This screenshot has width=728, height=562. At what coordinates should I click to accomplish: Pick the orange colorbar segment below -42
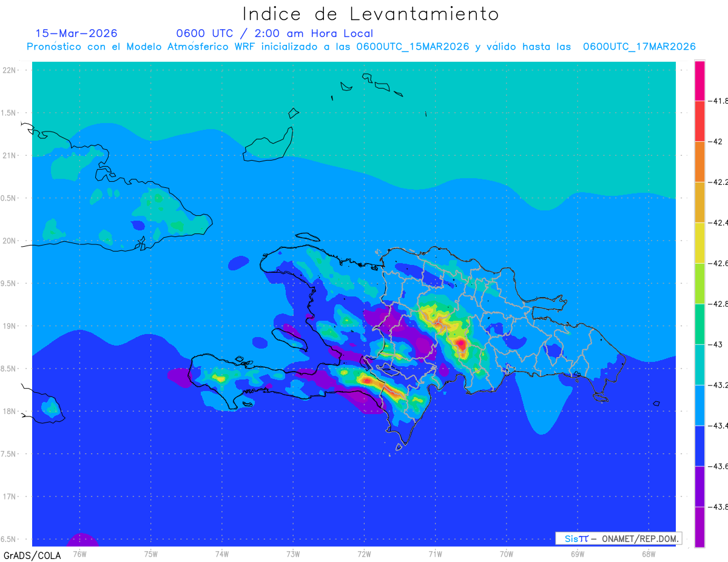coord(699,161)
